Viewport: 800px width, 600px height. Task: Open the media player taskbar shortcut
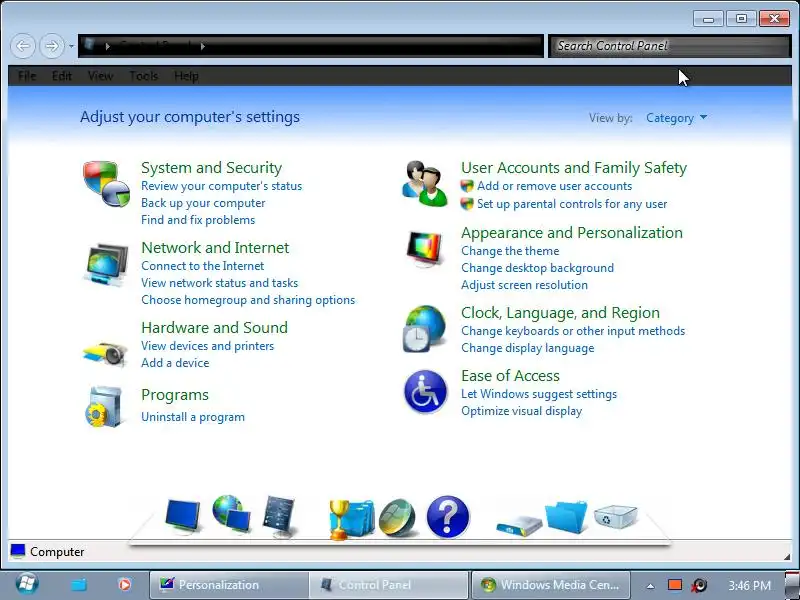(x=124, y=584)
